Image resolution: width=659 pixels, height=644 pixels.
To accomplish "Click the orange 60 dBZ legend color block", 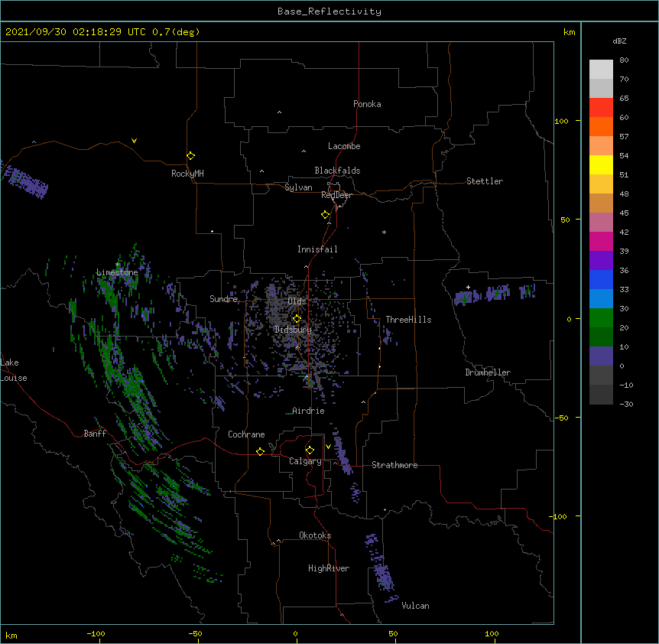I will tap(601, 126).
